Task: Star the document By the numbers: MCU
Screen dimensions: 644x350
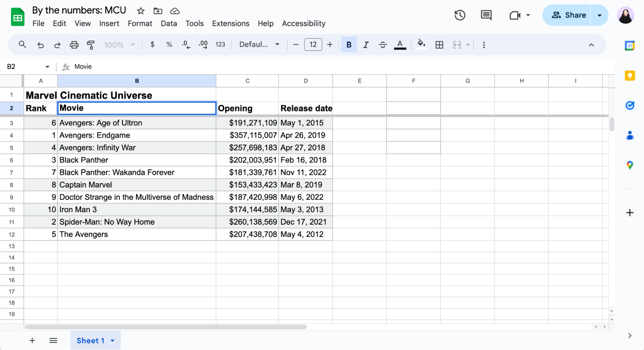Action: click(140, 11)
